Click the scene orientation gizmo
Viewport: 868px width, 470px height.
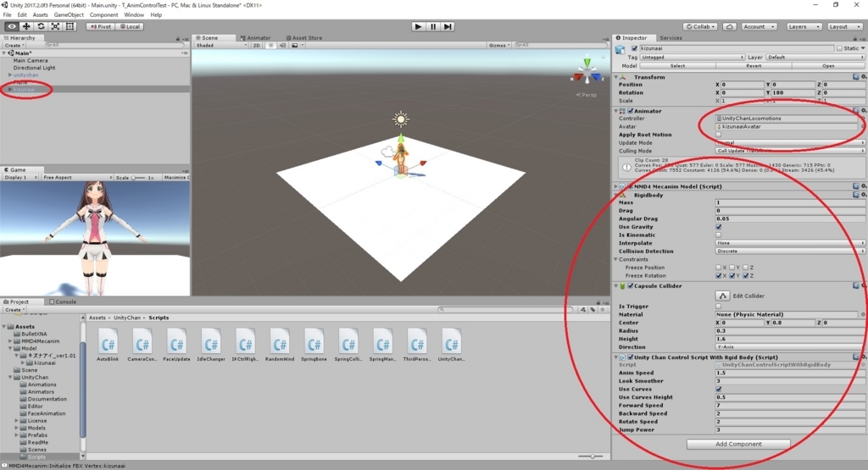click(587, 73)
